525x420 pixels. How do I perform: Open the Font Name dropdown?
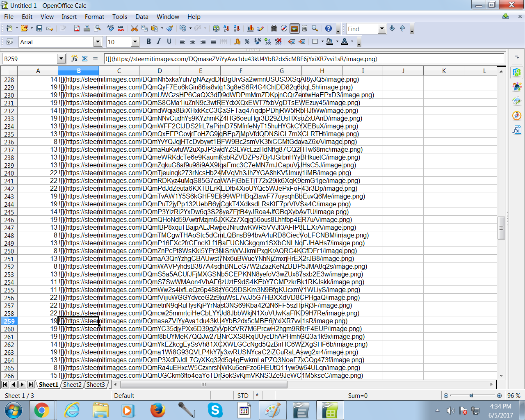[x=98, y=41]
